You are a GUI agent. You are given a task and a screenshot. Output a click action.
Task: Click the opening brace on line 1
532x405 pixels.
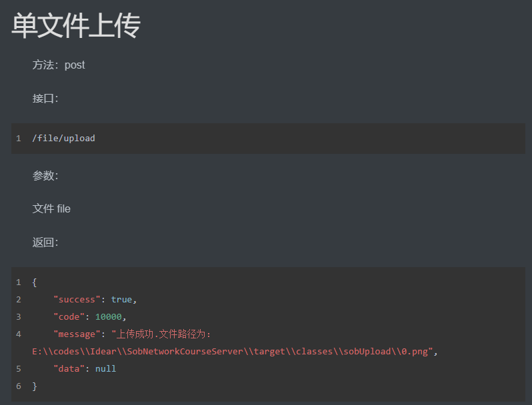[34, 282]
